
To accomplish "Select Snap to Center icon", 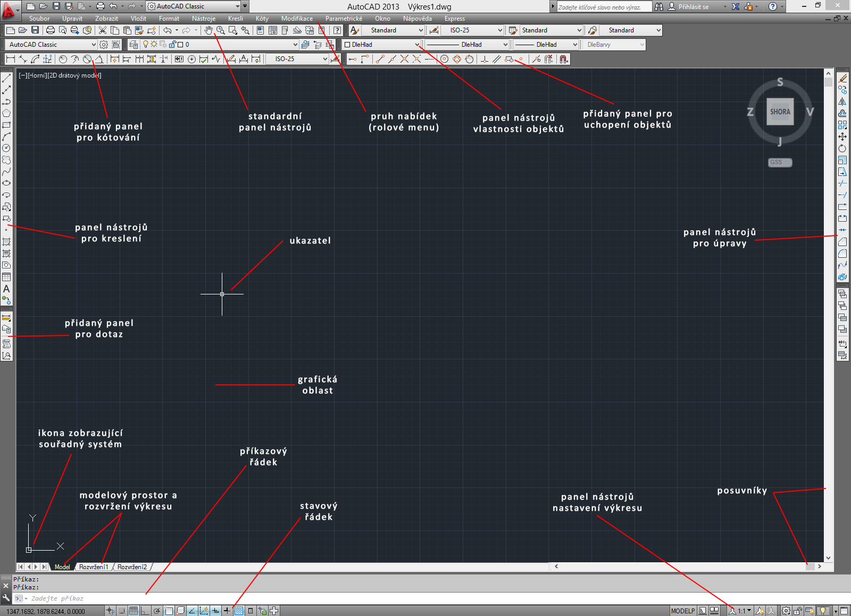I will pyautogui.click(x=445, y=59).
